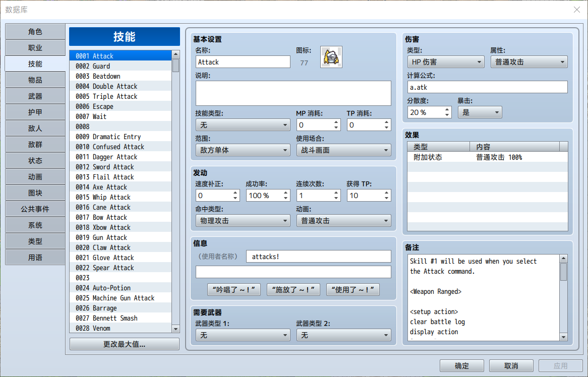This screenshot has height=377, width=588.
Task: Open the 动画 dropdown
Action: click(x=343, y=221)
